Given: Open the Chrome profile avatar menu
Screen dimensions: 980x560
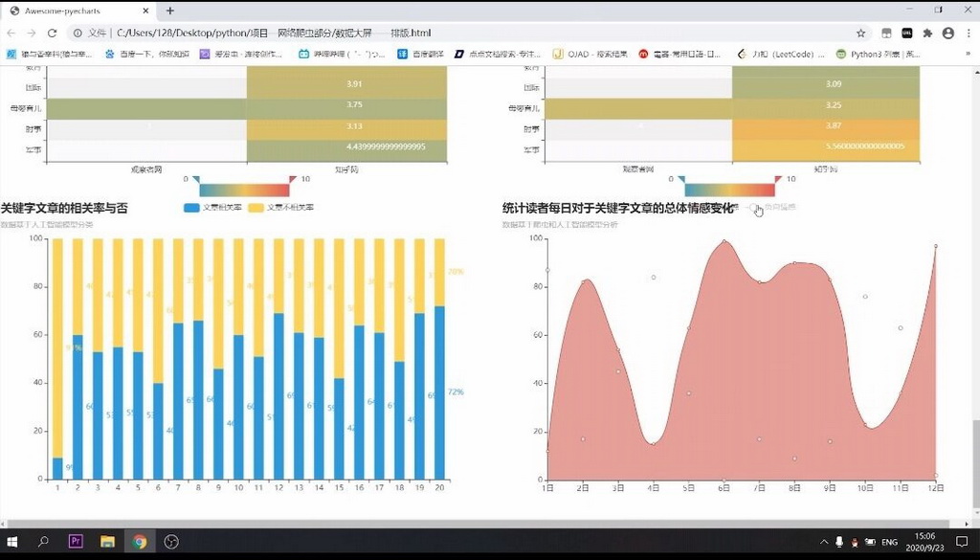Looking at the screenshot, I should coord(947,33).
